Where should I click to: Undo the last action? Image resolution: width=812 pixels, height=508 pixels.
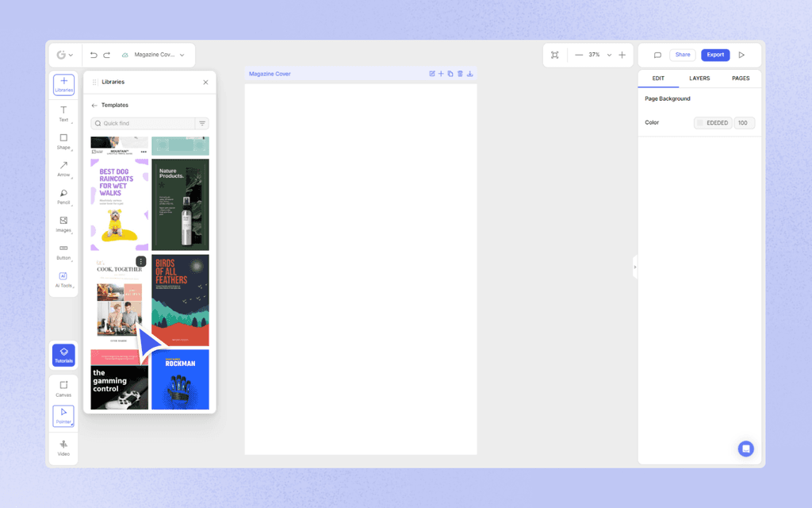[93, 55]
